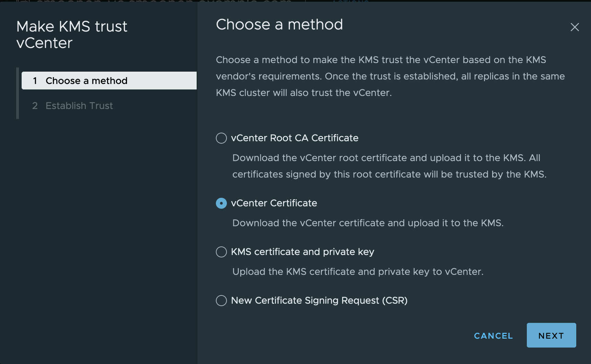Click the root certificate download description text
This screenshot has height=364, width=591.
tap(389, 166)
